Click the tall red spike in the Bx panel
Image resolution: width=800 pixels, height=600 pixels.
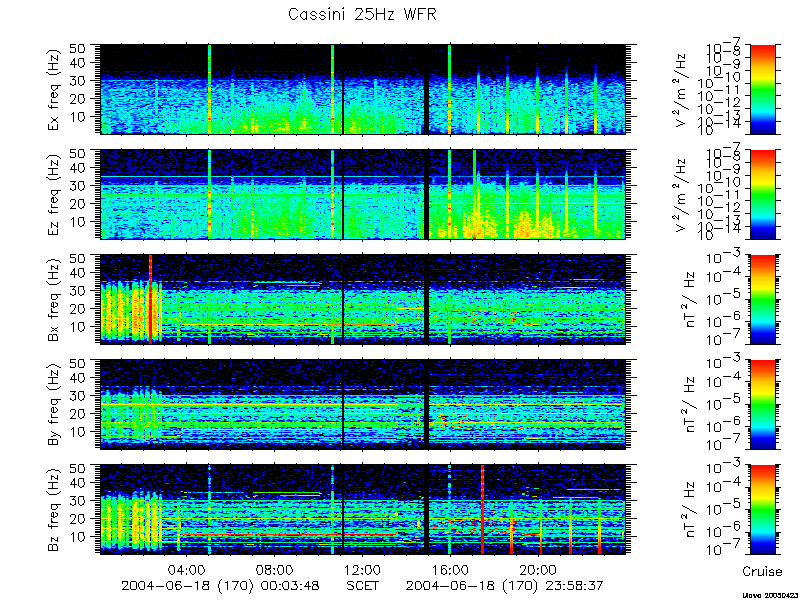(x=150, y=299)
